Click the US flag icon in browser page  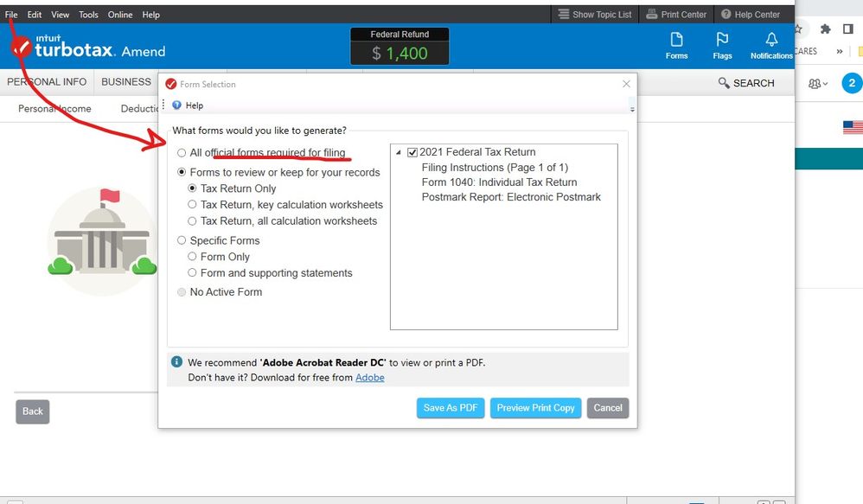click(853, 127)
